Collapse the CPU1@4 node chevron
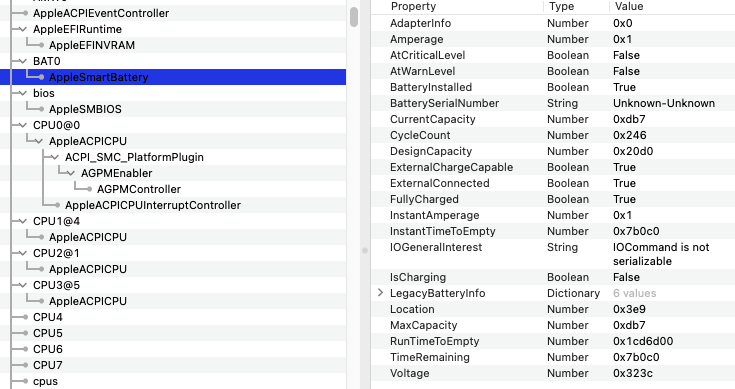Viewport: 735px width, 389px height. (22, 221)
